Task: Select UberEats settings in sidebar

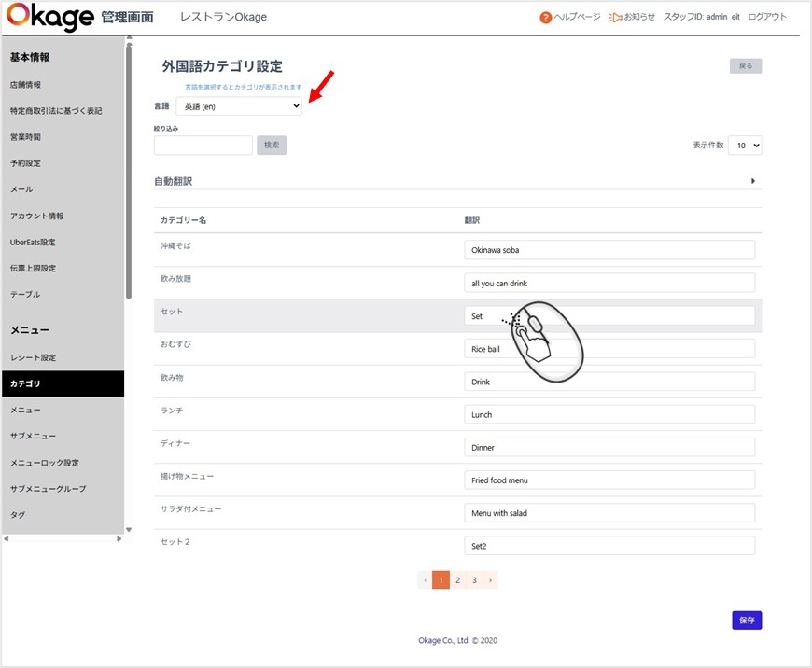Action: pyautogui.click(x=33, y=243)
